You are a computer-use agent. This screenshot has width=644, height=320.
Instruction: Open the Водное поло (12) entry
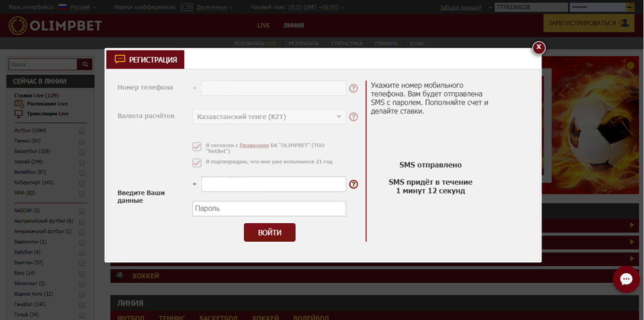(x=34, y=294)
